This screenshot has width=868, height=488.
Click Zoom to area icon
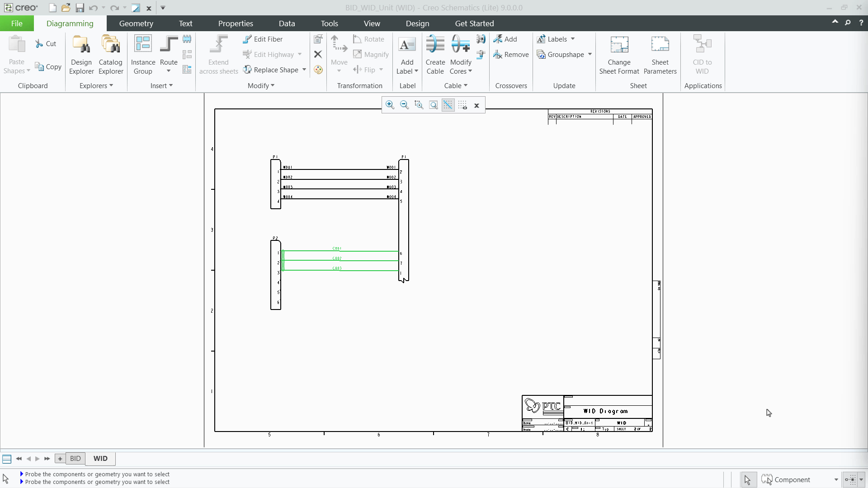pyautogui.click(x=419, y=105)
